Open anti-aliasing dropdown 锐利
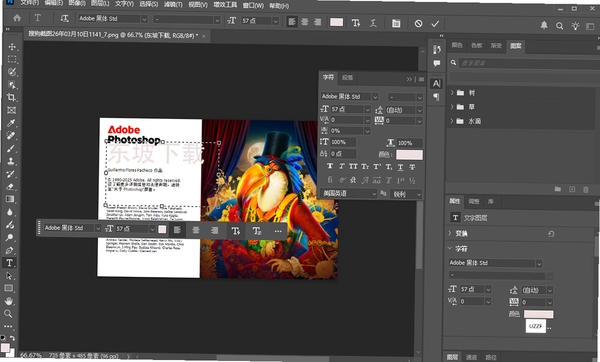Image resolution: width=600 pixels, height=362 pixels. point(406,194)
